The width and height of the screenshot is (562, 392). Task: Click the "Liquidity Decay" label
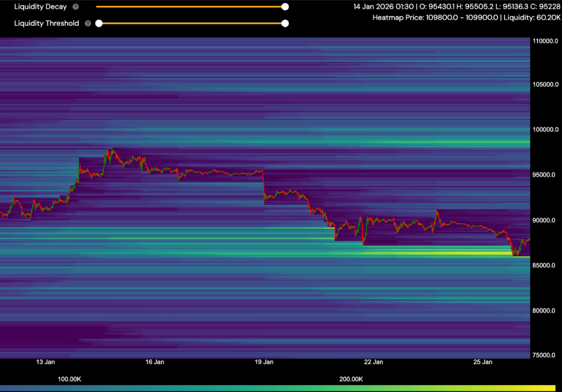(40, 7)
